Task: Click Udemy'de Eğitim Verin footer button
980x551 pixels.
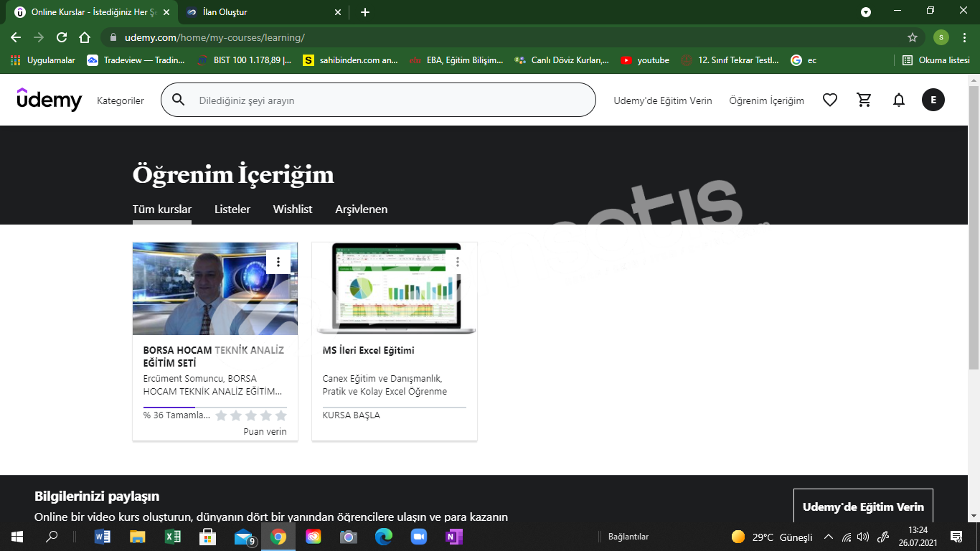Action: (863, 507)
